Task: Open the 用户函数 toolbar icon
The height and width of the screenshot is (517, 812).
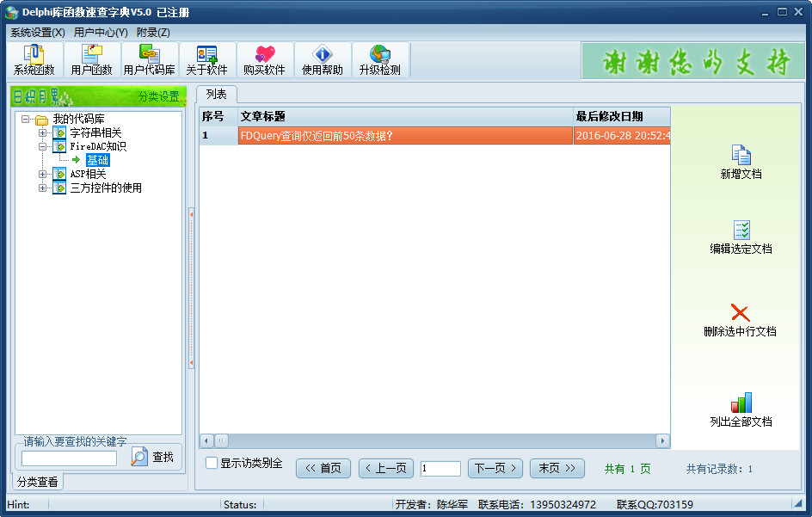Action: tap(92, 54)
